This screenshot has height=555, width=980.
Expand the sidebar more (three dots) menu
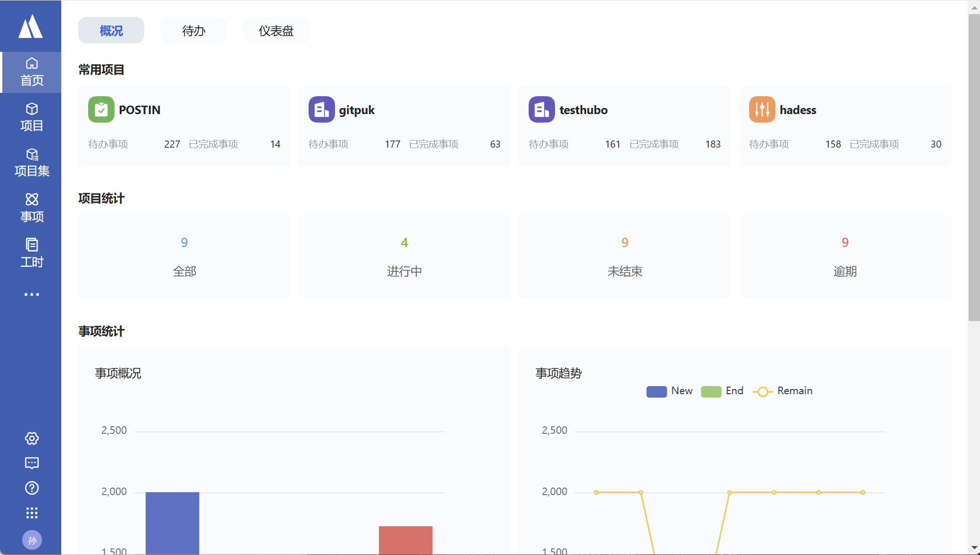coord(32,294)
